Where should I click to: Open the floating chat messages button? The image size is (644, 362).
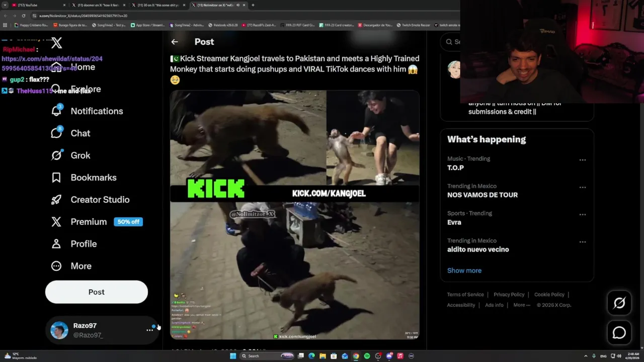coord(619,333)
